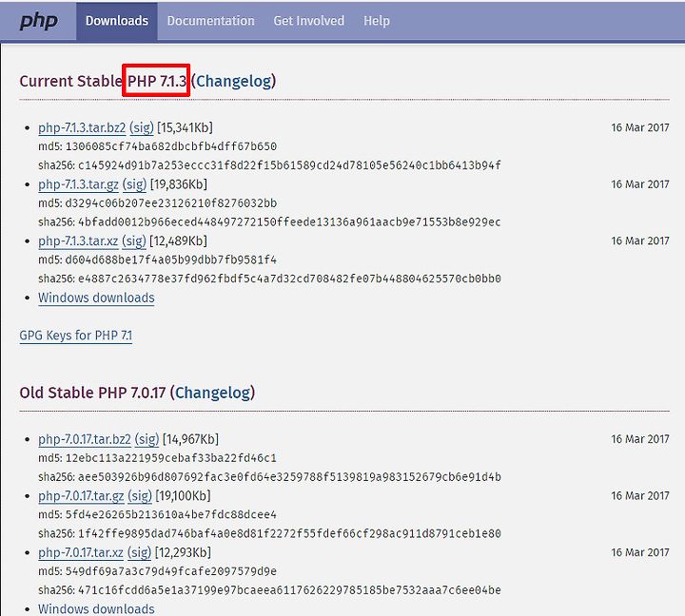Click md5 hash 12ebc113a221959cebaf33ba22fd46c1

[171, 458]
